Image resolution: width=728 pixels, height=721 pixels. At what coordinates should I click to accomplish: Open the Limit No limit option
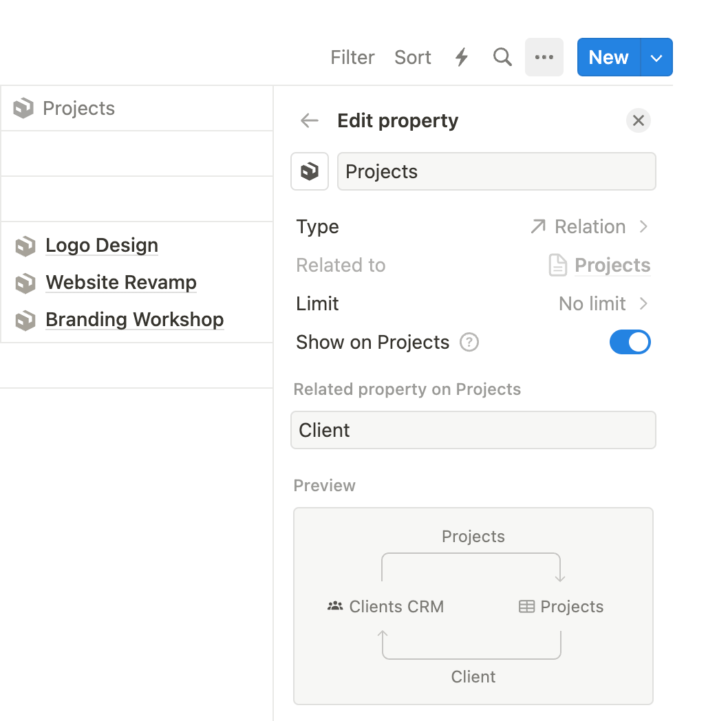pyautogui.click(x=603, y=303)
